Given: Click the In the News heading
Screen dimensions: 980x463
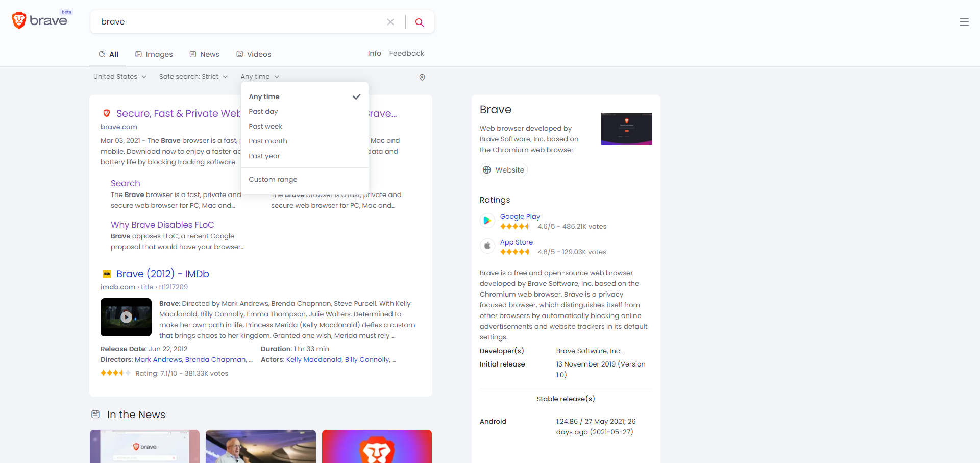Looking at the screenshot, I should (136, 415).
